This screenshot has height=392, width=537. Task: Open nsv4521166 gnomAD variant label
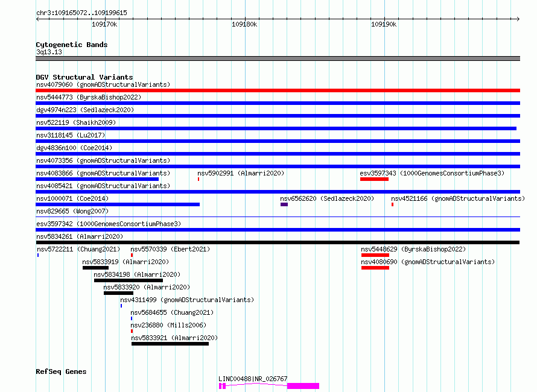458,198
